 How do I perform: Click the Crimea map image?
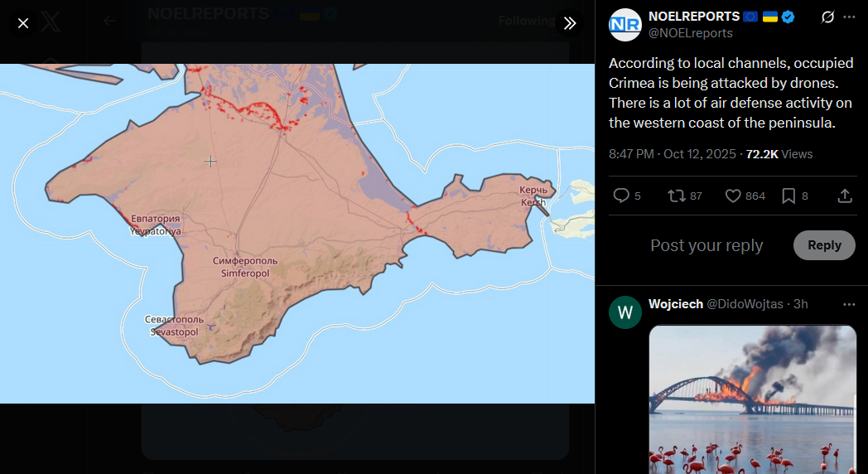[297, 233]
